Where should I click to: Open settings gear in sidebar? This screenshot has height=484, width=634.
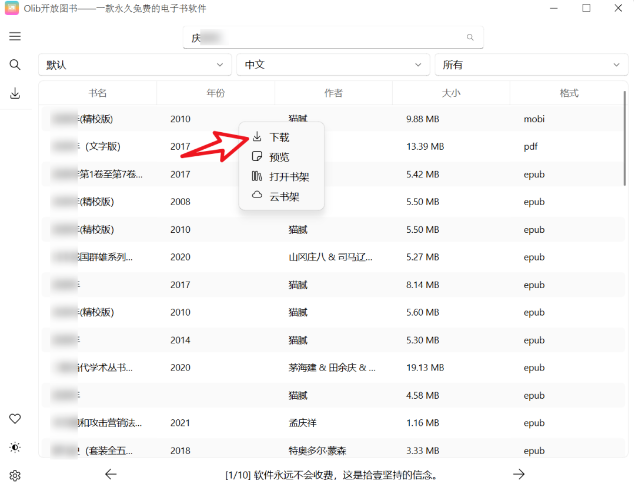coord(15,475)
